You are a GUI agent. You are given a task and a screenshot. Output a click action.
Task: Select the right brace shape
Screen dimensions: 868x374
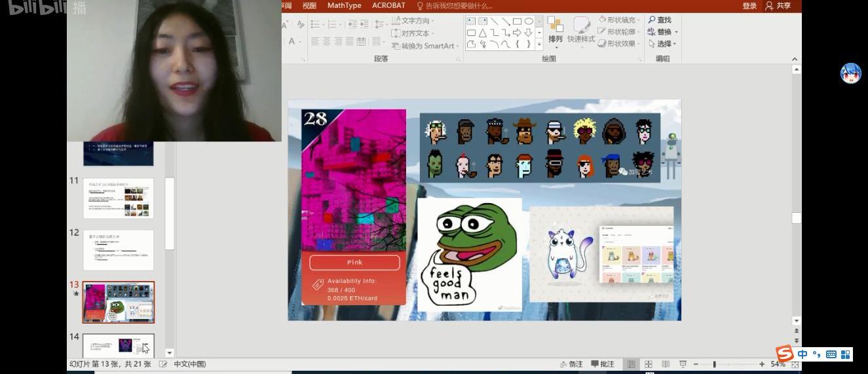tap(529, 44)
